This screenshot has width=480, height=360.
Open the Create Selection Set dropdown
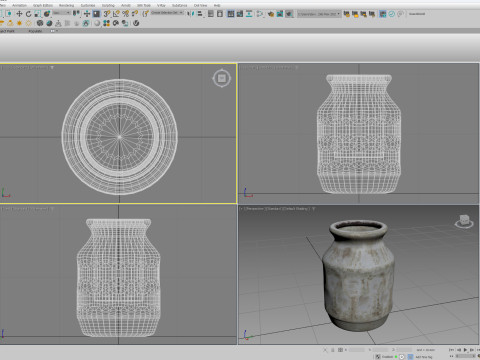(167, 13)
